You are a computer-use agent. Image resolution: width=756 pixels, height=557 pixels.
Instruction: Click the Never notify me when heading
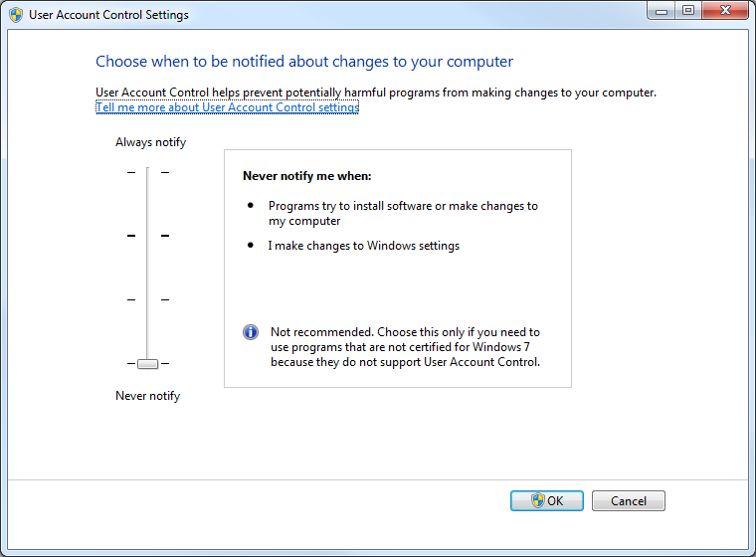click(306, 176)
